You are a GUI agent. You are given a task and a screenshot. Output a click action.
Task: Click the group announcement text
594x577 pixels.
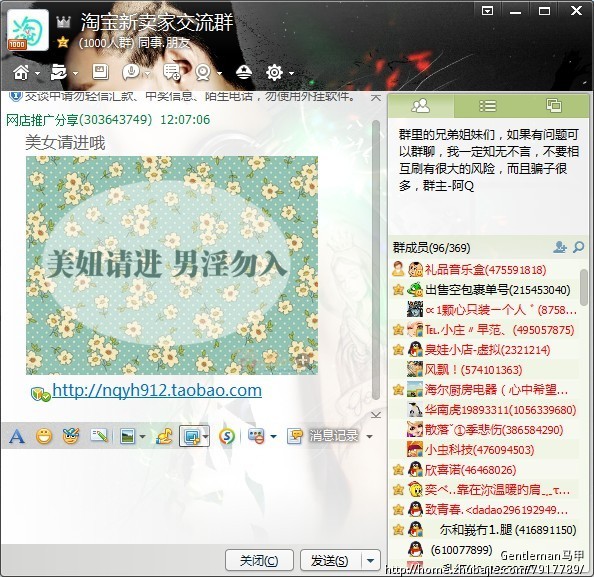tap(489, 160)
